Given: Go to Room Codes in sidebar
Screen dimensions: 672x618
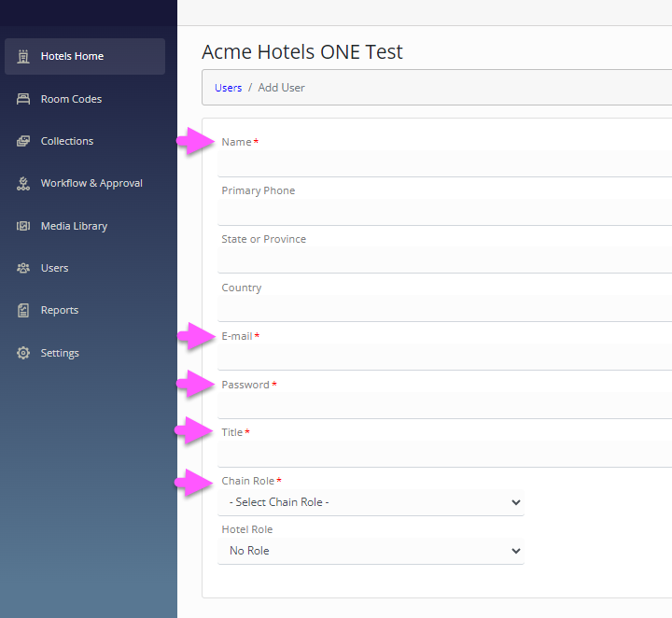Looking at the screenshot, I should coord(71,99).
